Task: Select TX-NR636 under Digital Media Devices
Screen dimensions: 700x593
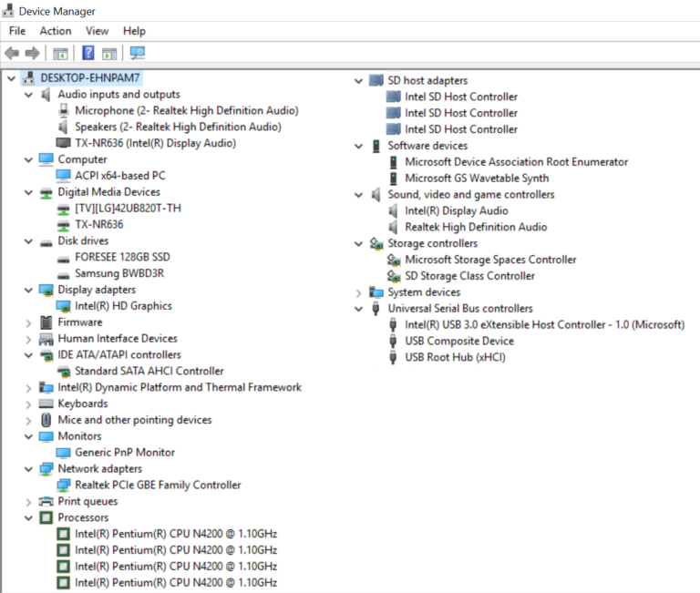Action: [99, 224]
